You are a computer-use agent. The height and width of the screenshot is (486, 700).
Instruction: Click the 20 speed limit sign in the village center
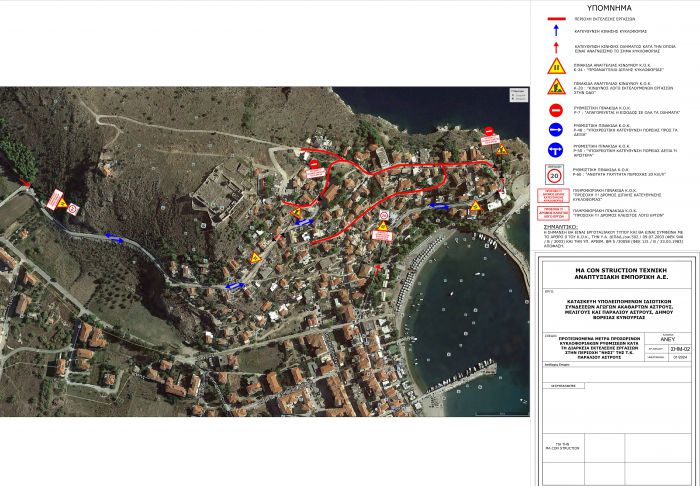tap(383, 216)
